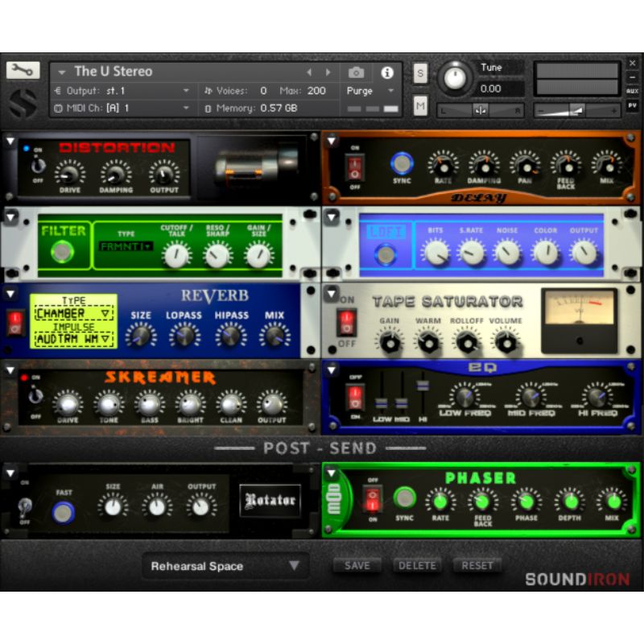The image size is (644, 644).
Task: Click the Phaser Depth knob
Action: (x=570, y=501)
